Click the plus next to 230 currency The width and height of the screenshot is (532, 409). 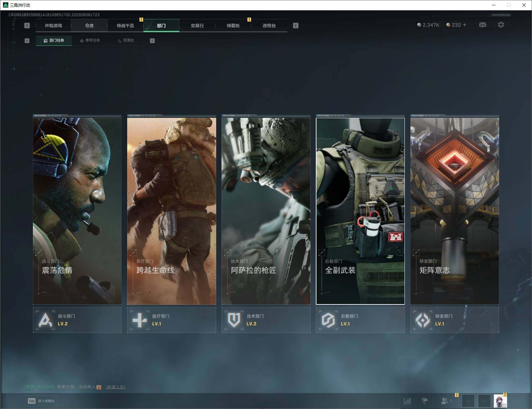point(465,25)
